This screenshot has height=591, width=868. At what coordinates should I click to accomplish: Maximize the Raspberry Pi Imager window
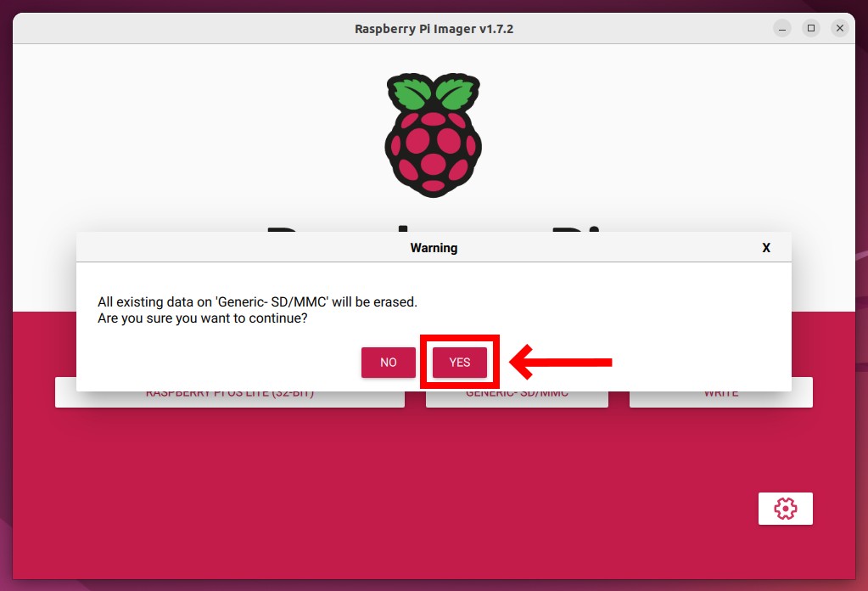click(811, 28)
